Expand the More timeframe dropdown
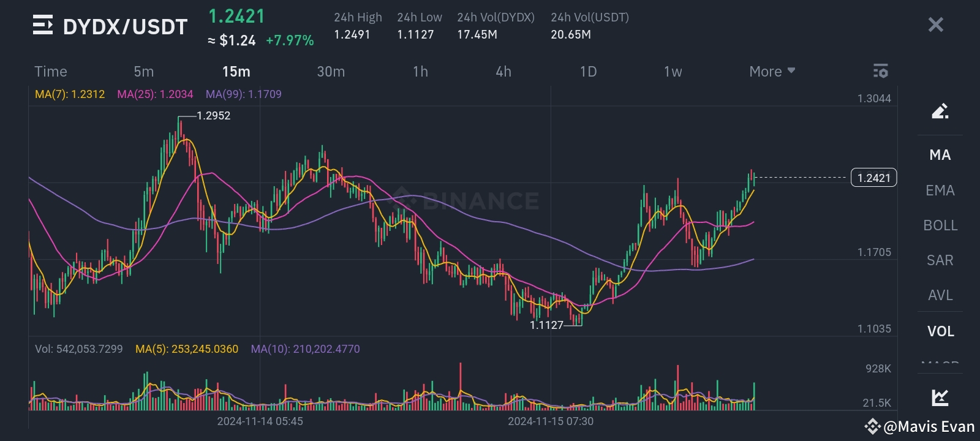 coord(771,71)
